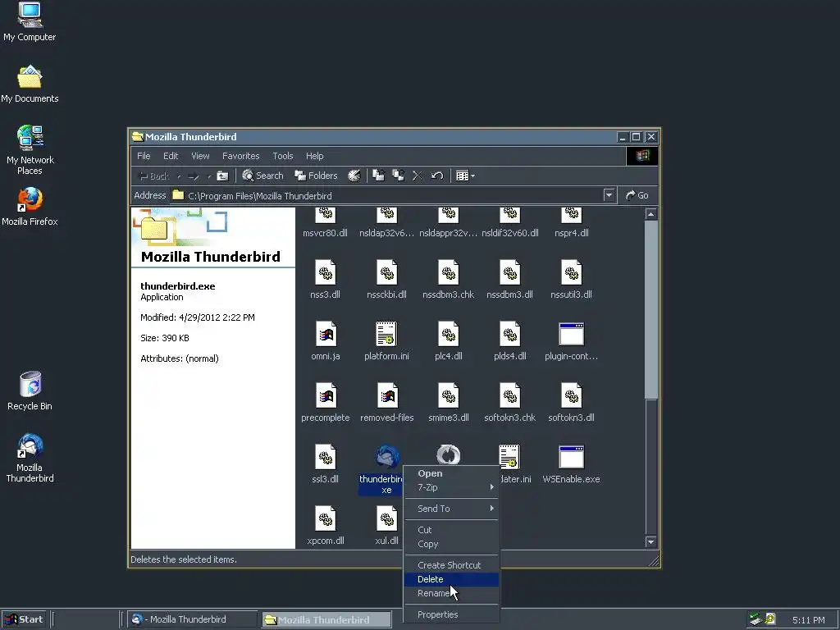The image size is (840, 630).
Task: Choose Delete from the context menu
Action: click(451, 579)
